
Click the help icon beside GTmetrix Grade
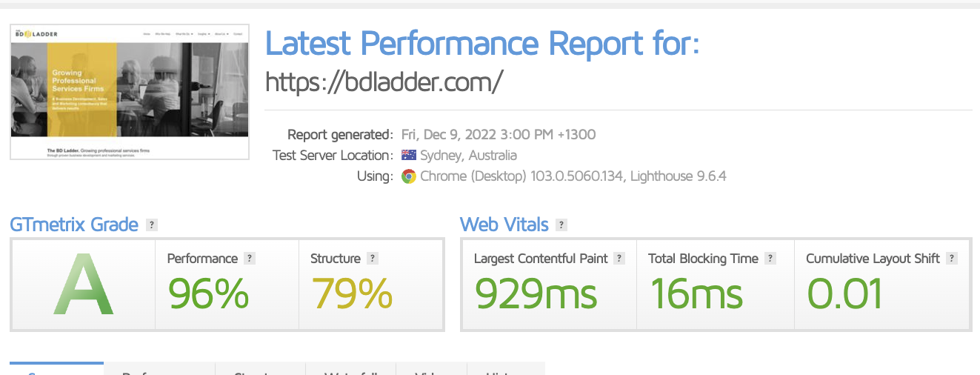pos(152,225)
